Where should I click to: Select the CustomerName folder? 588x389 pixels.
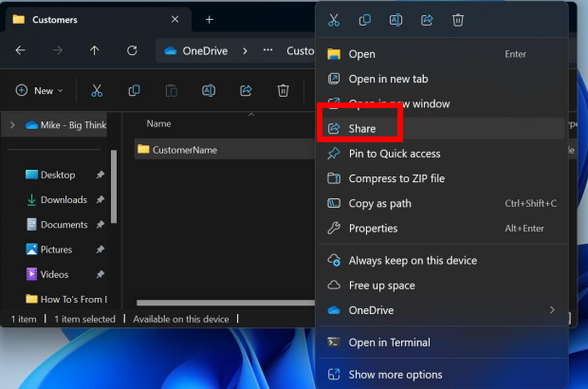click(x=224, y=150)
